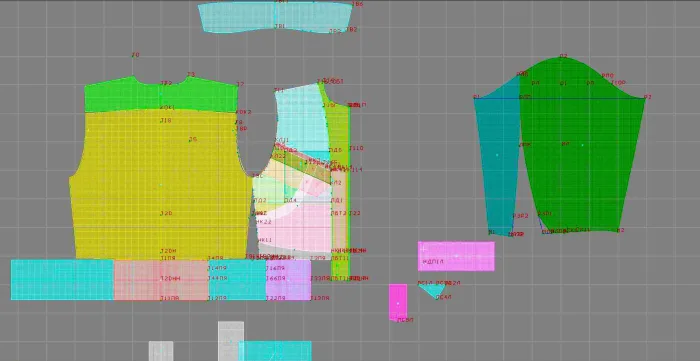Viewport: 700px width, 361px height.
Task: Select the short light gray rectangle at bottom
Action: coord(161,351)
